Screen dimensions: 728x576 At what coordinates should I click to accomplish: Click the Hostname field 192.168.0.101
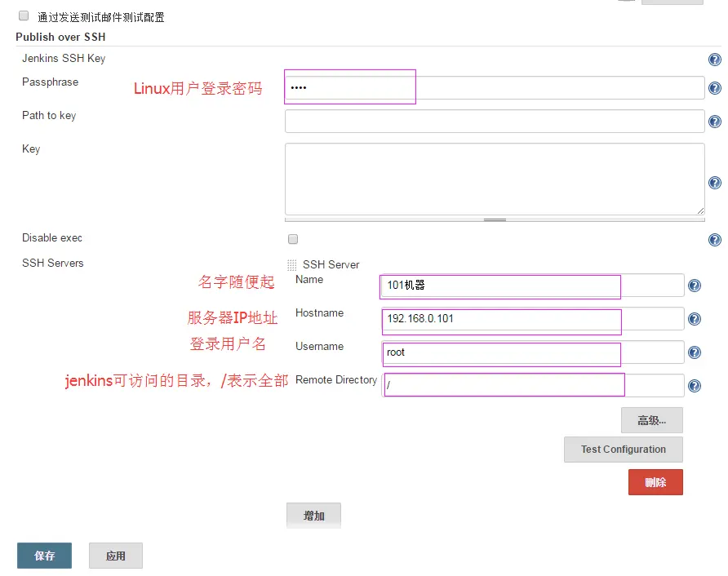tap(532, 318)
